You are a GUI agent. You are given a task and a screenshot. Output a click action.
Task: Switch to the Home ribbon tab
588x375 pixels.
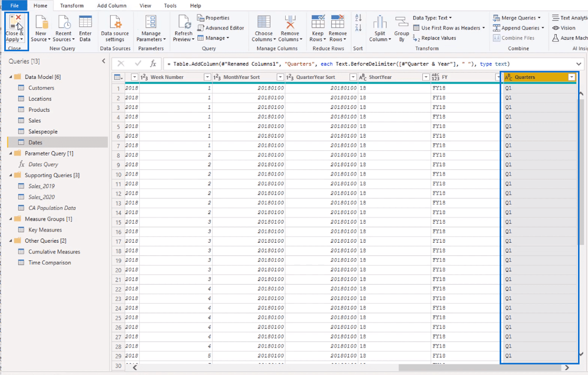[x=41, y=6]
